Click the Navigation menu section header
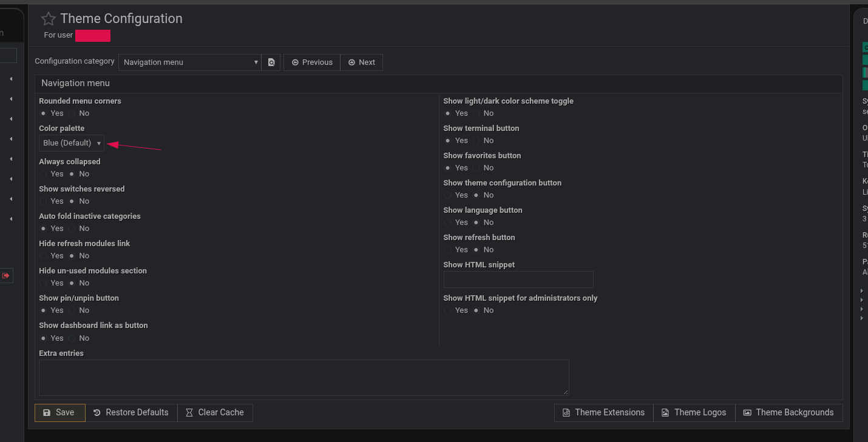The image size is (868, 442). (x=438, y=84)
